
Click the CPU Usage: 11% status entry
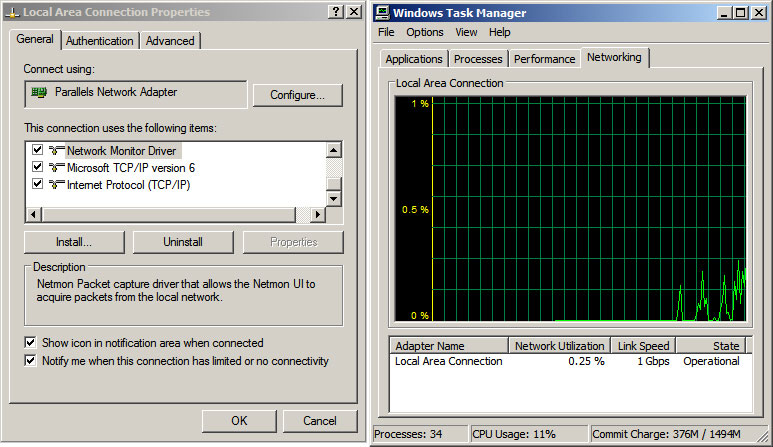click(529, 434)
